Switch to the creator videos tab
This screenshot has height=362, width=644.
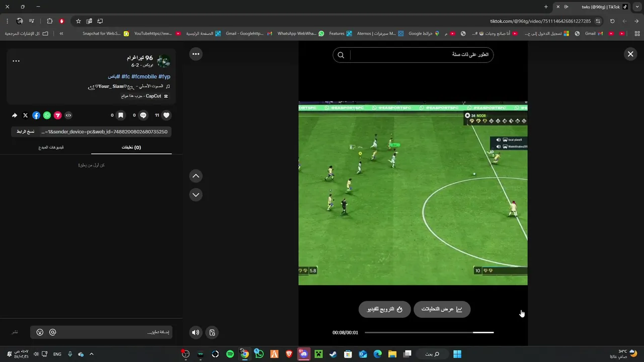tap(51, 147)
